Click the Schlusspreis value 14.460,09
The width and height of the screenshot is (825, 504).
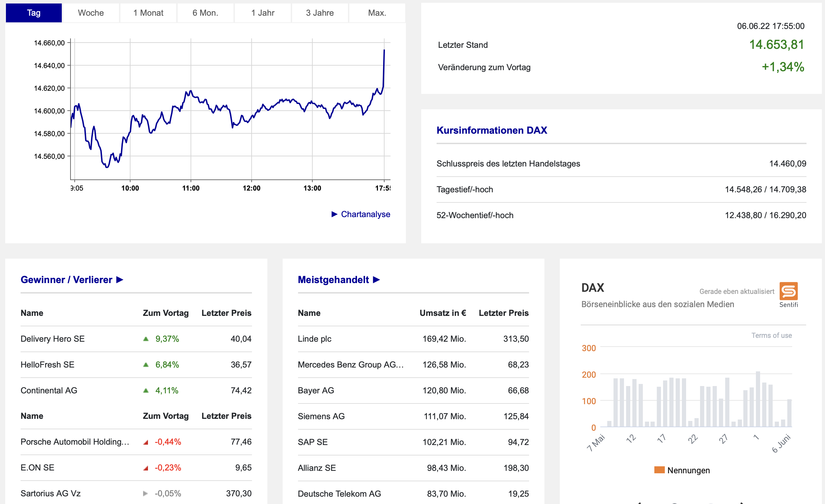pyautogui.click(x=788, y=164)
